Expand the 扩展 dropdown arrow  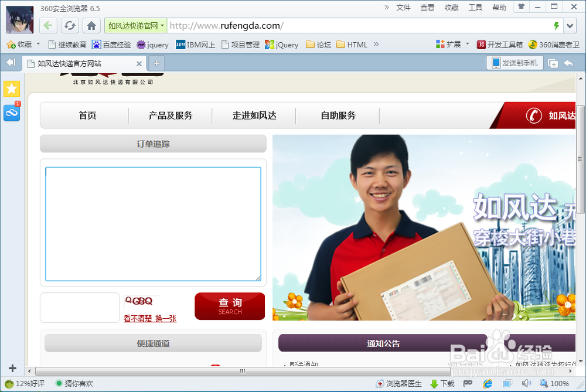coord(468,44)
